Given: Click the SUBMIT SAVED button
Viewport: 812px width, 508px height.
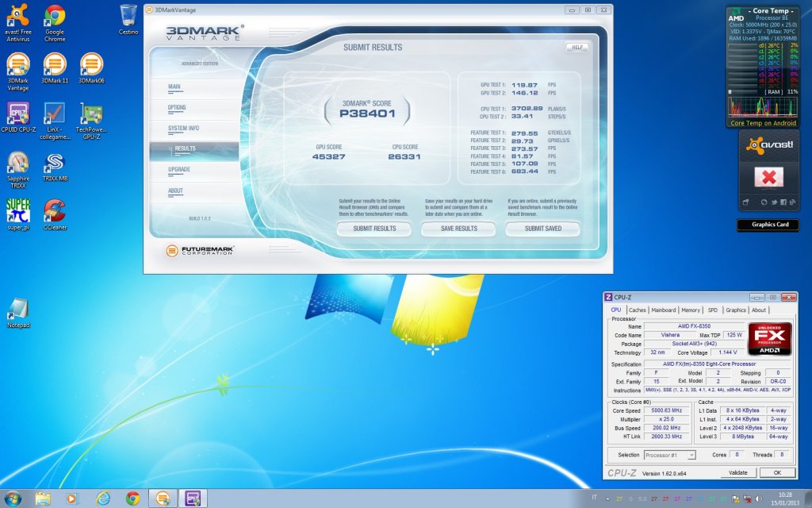Looking at the screenshot, I should coord(542,229).
